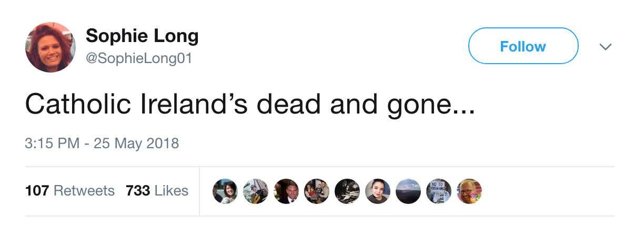Open the @SophieLong01 handle link
This screenshot has height=226, width=644.
[x=139, y=58]
